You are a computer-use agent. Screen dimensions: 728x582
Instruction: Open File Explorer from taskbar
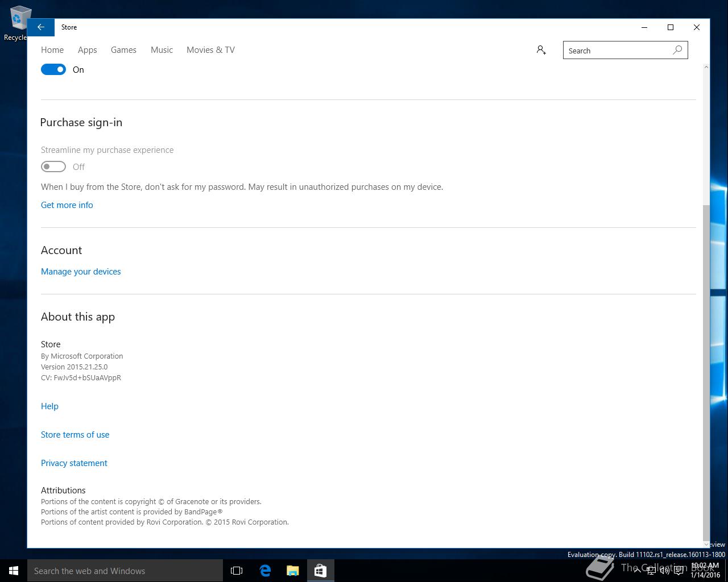click(x=292, y=571)
